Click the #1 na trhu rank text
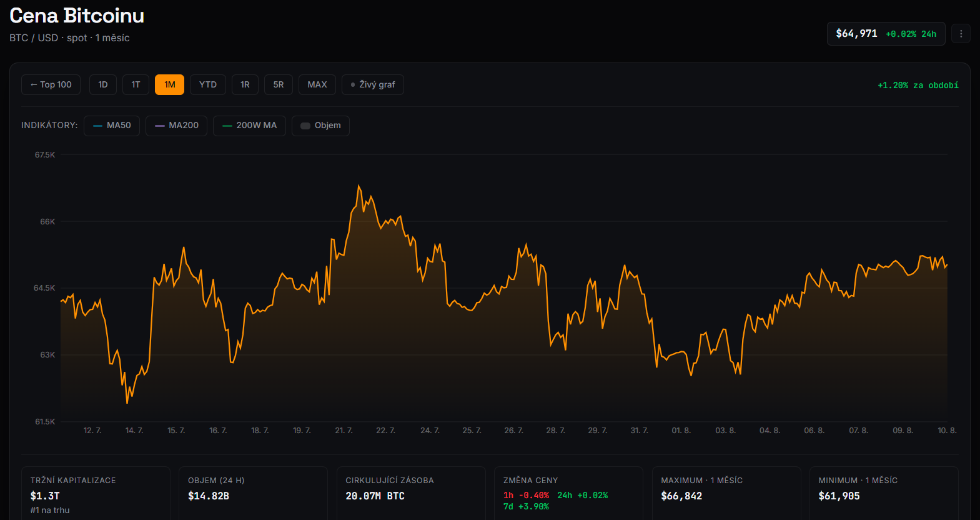The image size is (980, 520). pyautogui.click(x=50, y=511)
